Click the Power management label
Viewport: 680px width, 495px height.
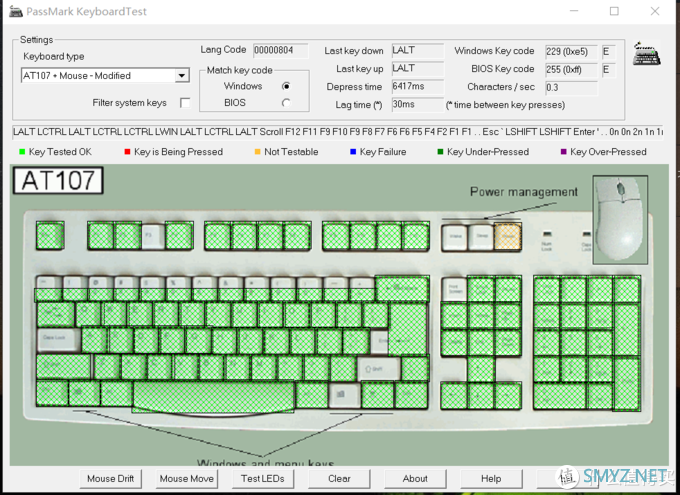(524, 192)
